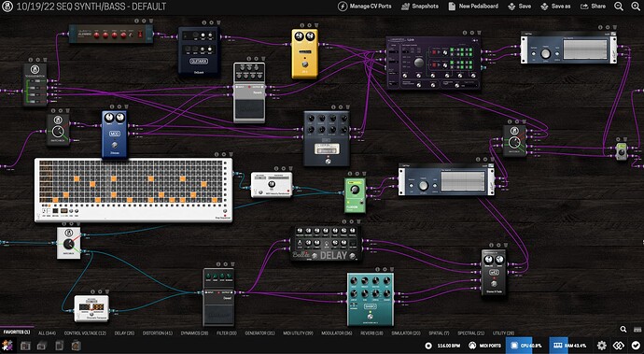Select the Generator (31) category tab
Screen dimensions: 644x354
(260, 333)
